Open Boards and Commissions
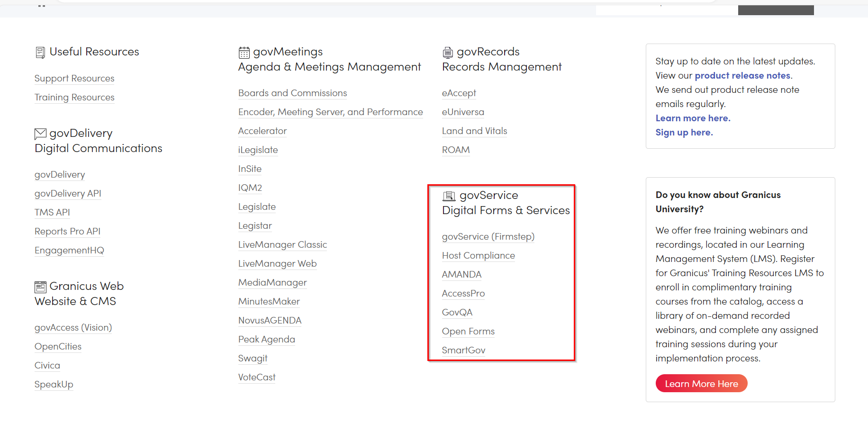Viewport: 868px width, 441px height. click(292, 93)
